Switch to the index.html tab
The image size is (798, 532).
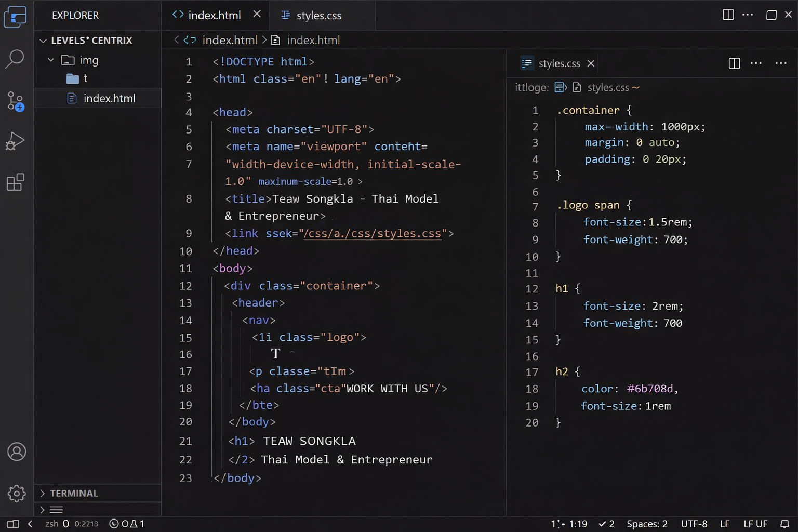click(214, 16)
